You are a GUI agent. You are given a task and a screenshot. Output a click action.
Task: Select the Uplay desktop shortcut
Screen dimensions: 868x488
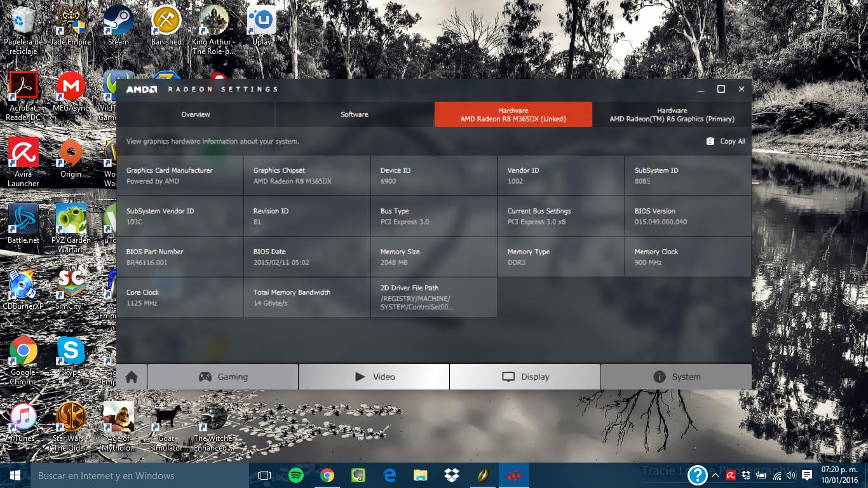[x=261, y=25]
